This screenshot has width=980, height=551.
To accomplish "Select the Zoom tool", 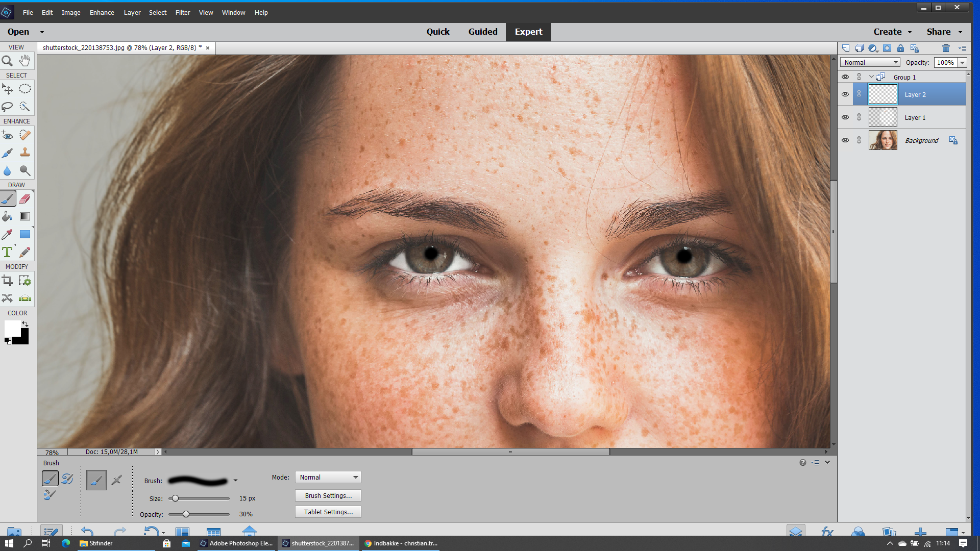I will coord(7,61).
